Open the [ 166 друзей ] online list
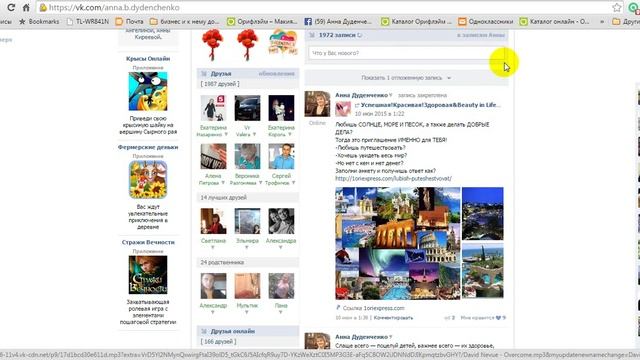Viewport: 640px width, 360px height. coord(218,342)
